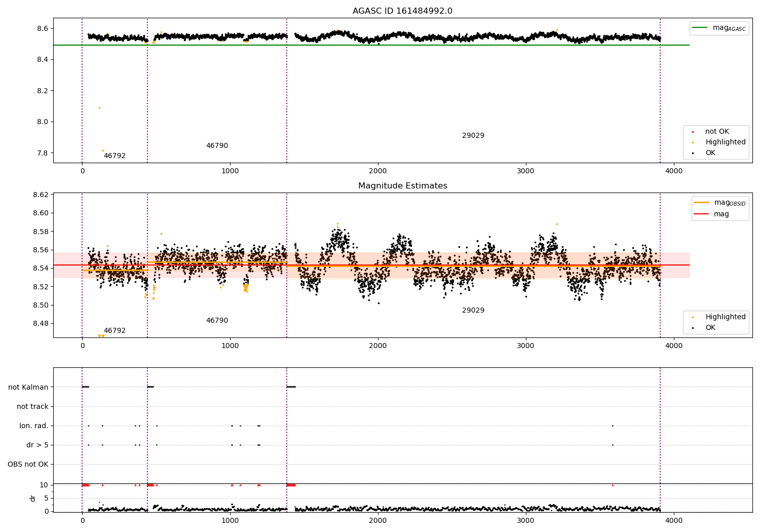Click the 10 tick on the dr axis

tap(44, 485)
